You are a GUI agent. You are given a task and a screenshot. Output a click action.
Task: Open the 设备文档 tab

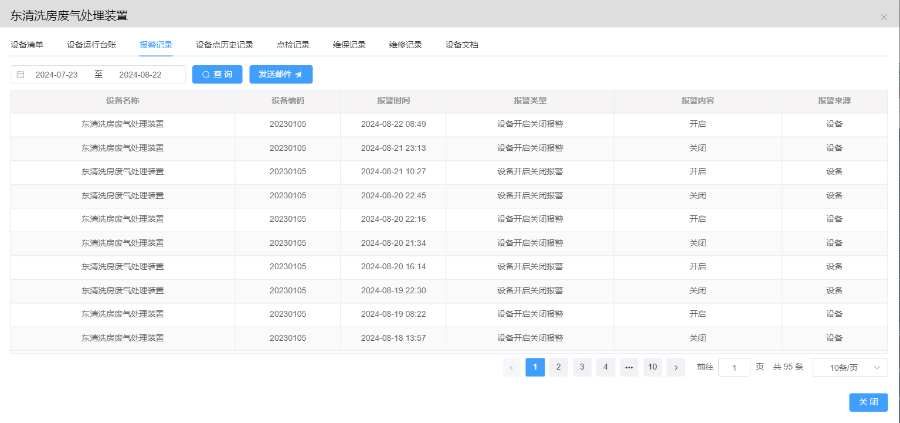click(x=462, y=45)
